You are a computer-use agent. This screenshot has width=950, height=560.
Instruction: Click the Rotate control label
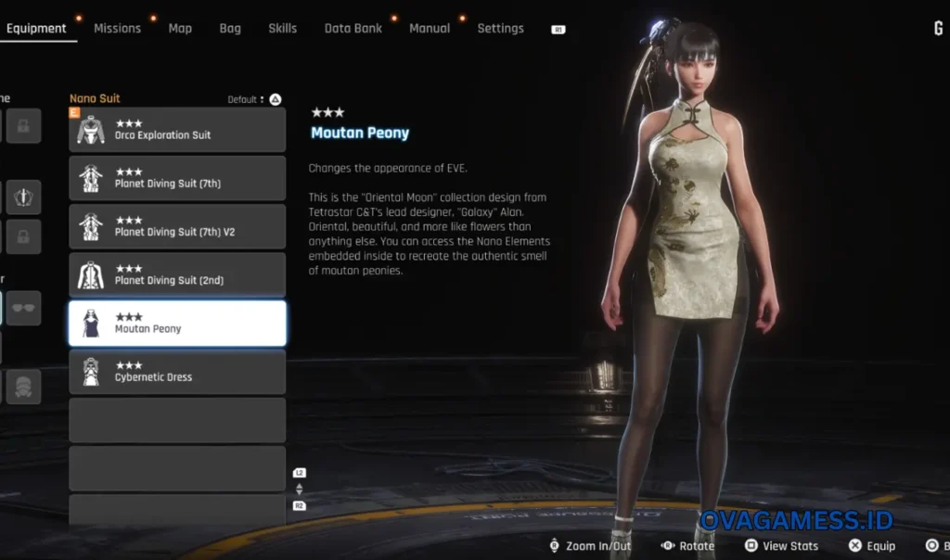(697, 546)
